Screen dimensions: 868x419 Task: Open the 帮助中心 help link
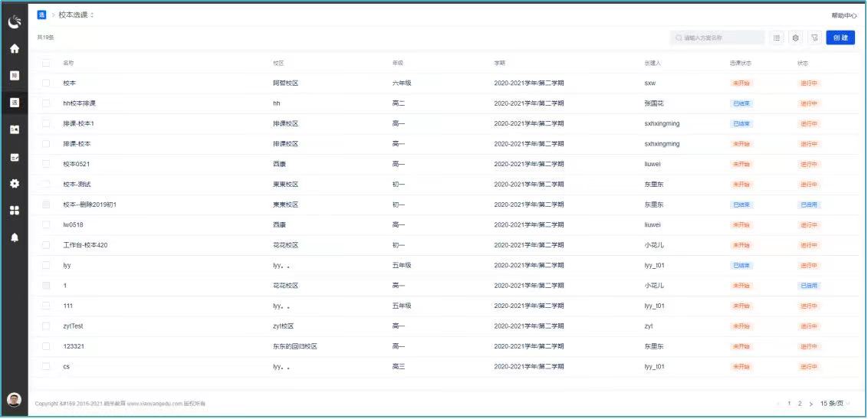(843, 15)
